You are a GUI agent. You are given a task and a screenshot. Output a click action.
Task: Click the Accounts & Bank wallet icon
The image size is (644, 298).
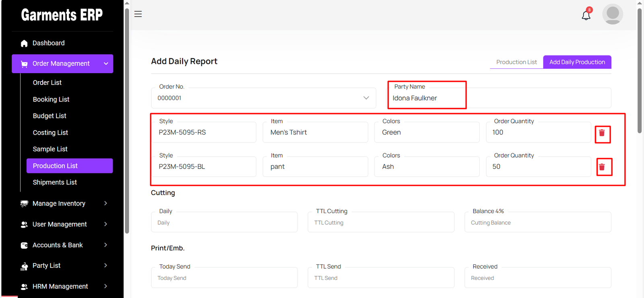(x=24, y=245)
